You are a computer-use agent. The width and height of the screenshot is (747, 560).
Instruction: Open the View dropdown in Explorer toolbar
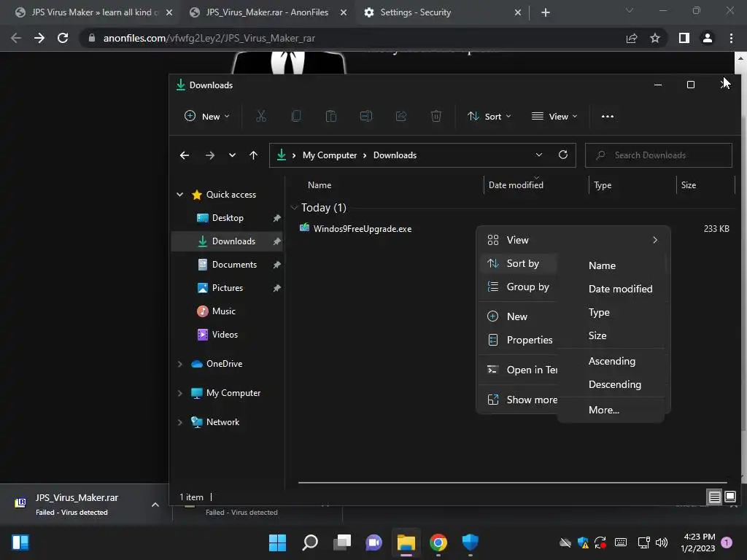(554, 116)
